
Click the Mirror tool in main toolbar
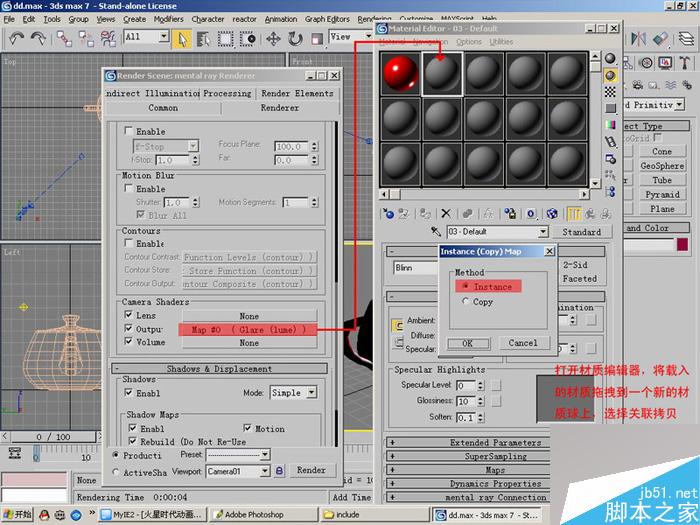pyautogui.click(x=638, y=39)
